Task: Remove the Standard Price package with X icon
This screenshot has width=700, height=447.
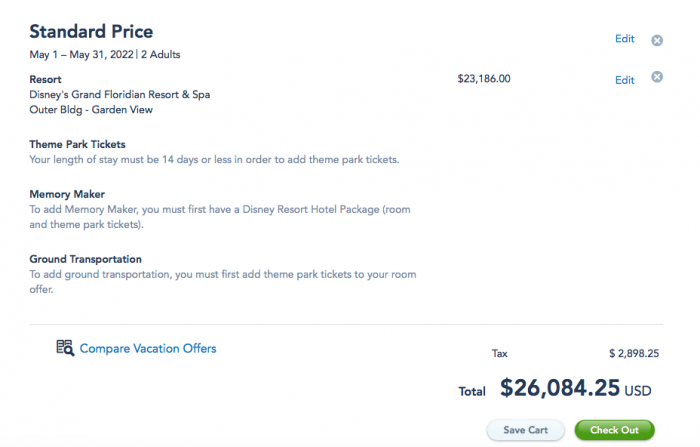Action: click(x=657, y=40)
